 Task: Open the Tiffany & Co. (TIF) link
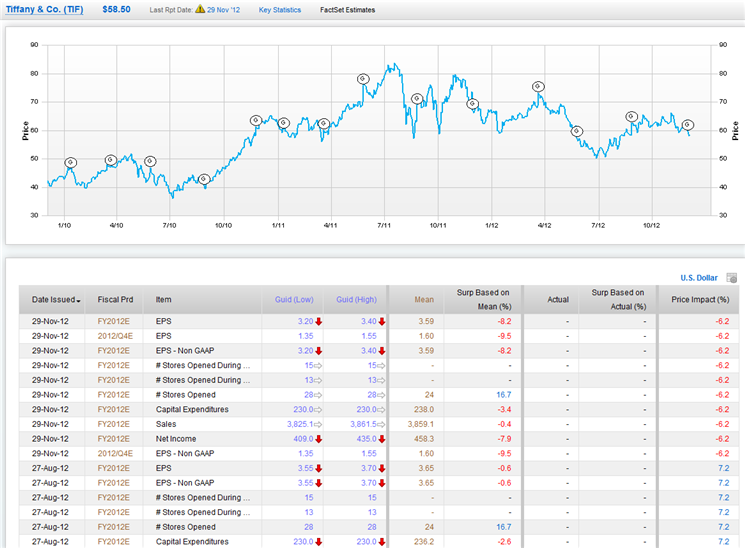point(45,10)
